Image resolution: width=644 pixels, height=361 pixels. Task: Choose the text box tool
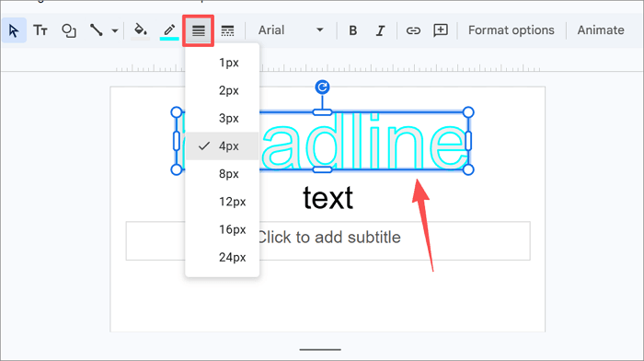(40, 30)
